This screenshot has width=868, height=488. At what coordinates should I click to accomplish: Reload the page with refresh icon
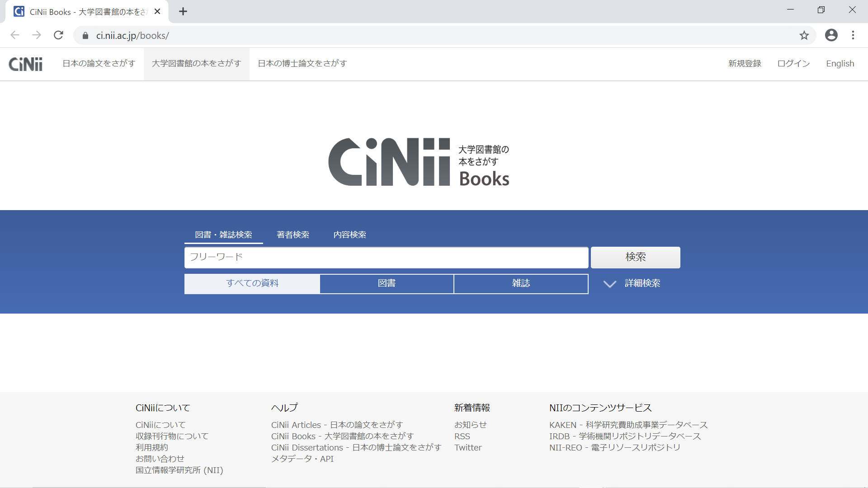pos(58,35)
